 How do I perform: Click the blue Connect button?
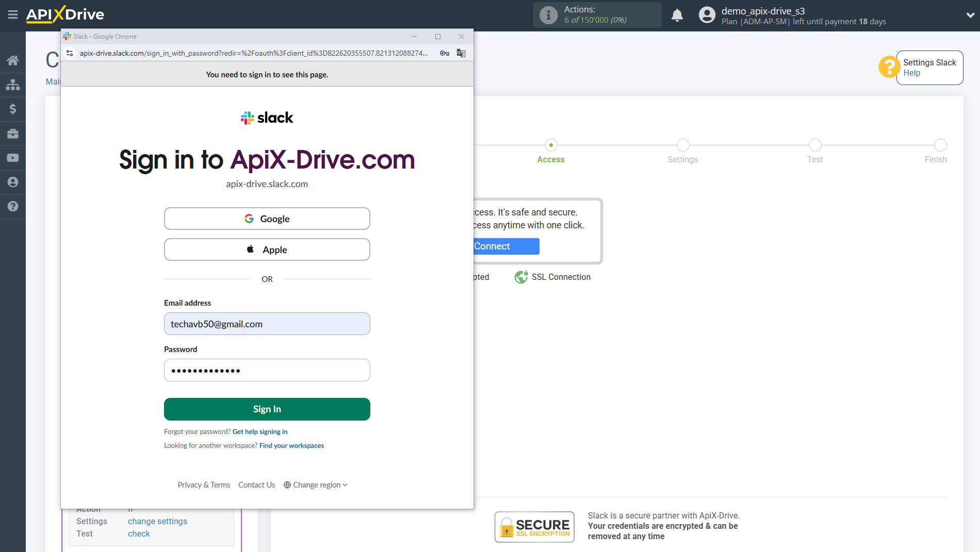(506, 246)
